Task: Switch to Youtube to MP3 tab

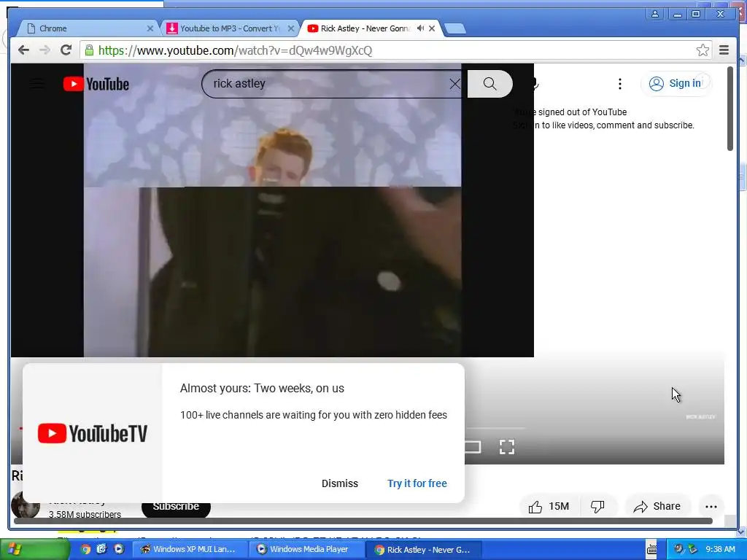Action: (x=228, y=28)
